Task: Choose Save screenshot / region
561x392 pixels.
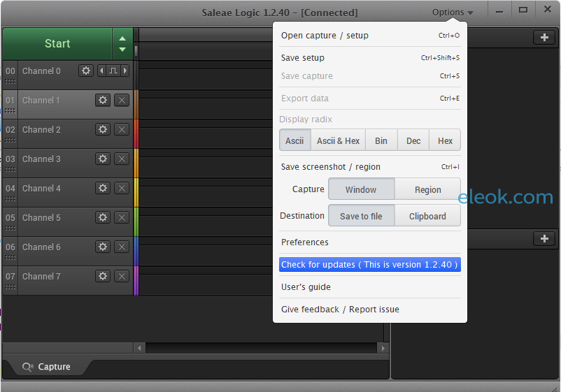Action: [x=370, y=166]
